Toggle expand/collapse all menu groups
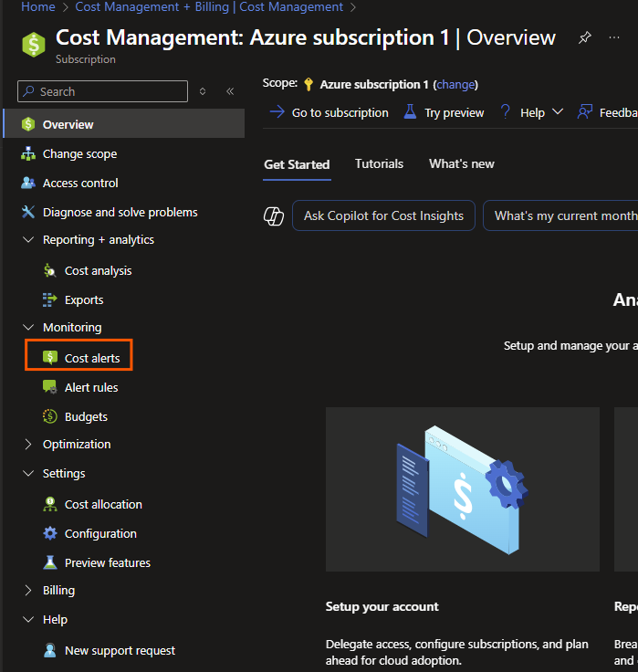Viewport: 638px width, 672px height. pyautogui.click(x=203, y=91)
